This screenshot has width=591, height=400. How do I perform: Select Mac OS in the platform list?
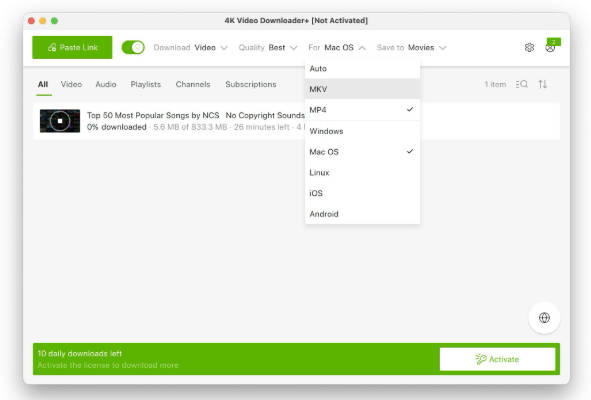pos(362,152)
